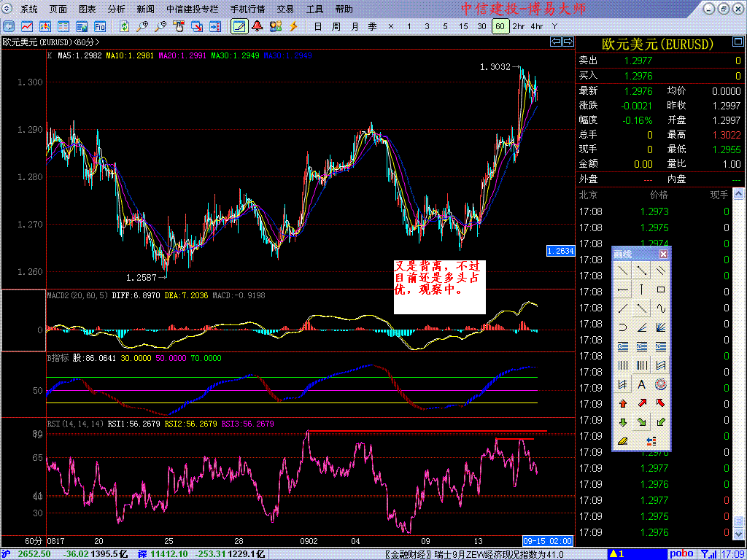This screenshot has height=560, width=747.
Task: Select the sine wave drawing tool
Action: click(661, 308)
